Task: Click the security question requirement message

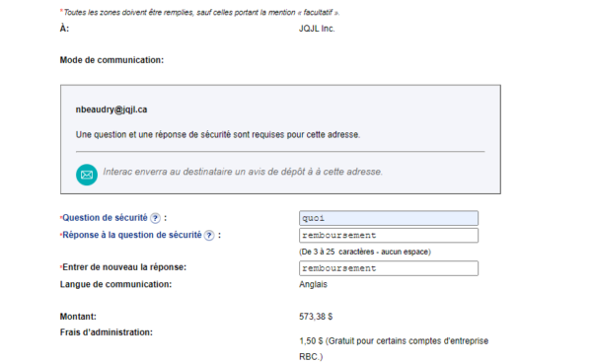Action: click(x=218, y=135)
